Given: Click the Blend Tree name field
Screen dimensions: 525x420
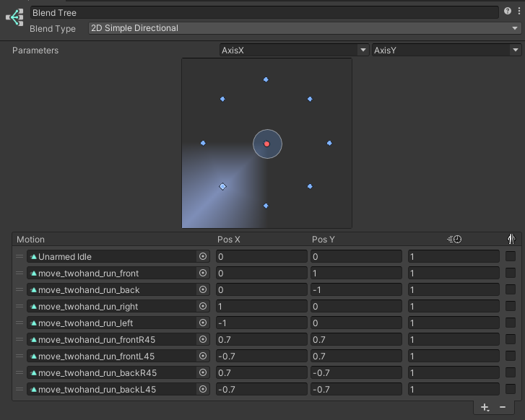Looking at the screenshot, I should point(264,13).
